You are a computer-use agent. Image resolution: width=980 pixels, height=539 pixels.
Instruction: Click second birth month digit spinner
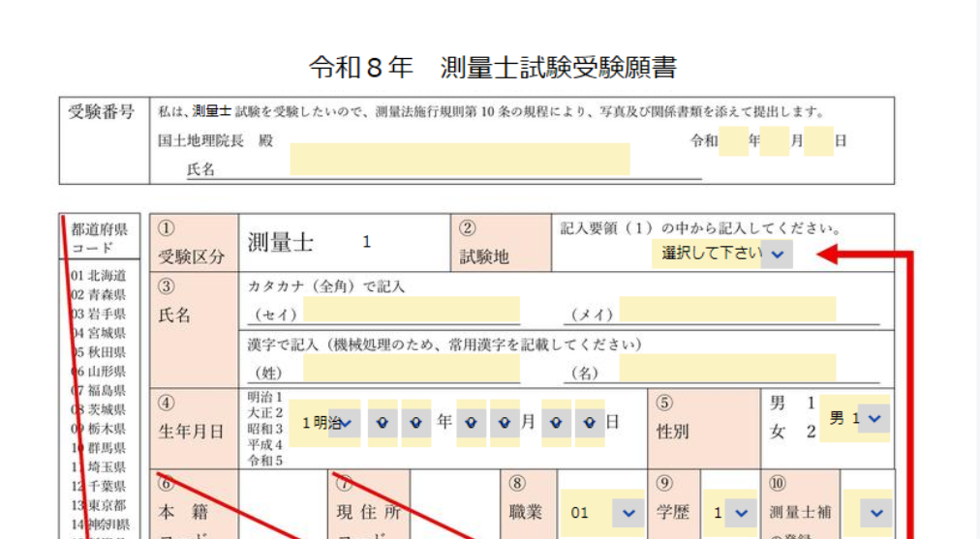tap(505, 423)
